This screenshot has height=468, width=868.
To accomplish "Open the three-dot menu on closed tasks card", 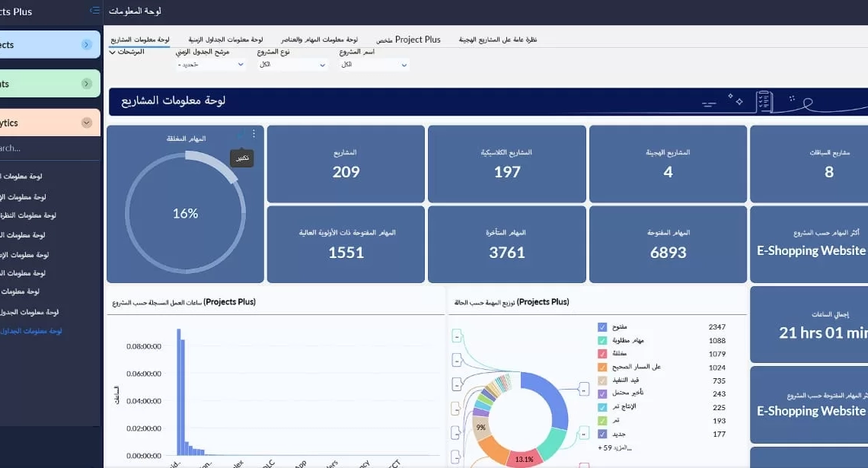I will coord(254,134).
